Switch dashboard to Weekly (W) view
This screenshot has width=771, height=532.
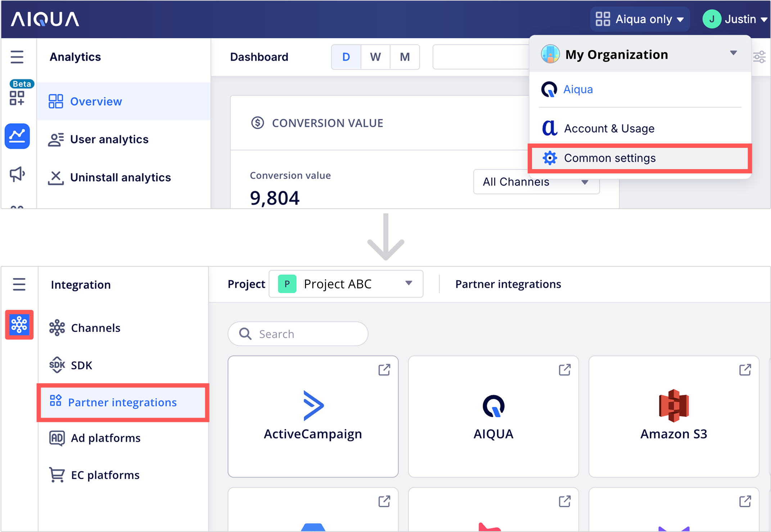[375, 57]
